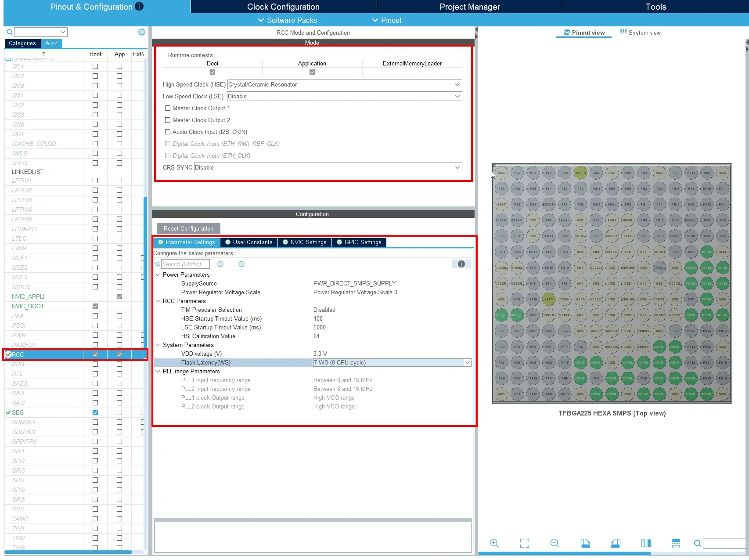Screen dimensions: 749x560
Task: Click the peripheral list vertical scrollbar
Action: (x=145, y=277)
